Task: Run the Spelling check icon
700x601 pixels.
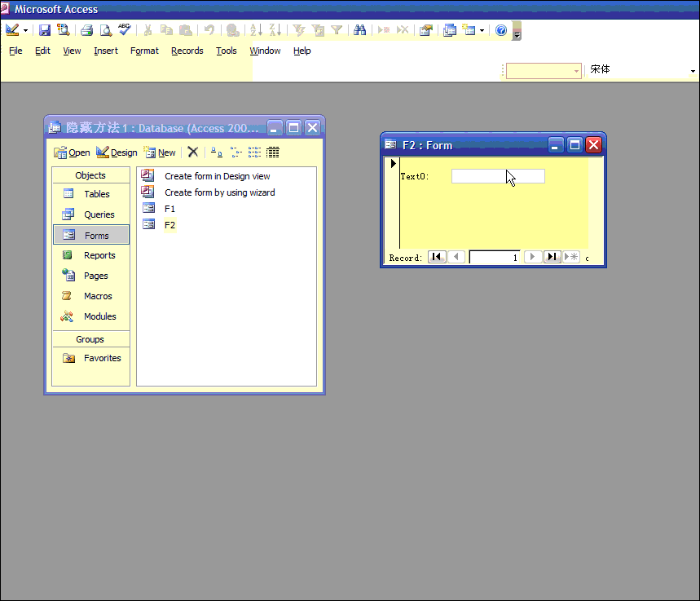Action: tap(125, 30)
